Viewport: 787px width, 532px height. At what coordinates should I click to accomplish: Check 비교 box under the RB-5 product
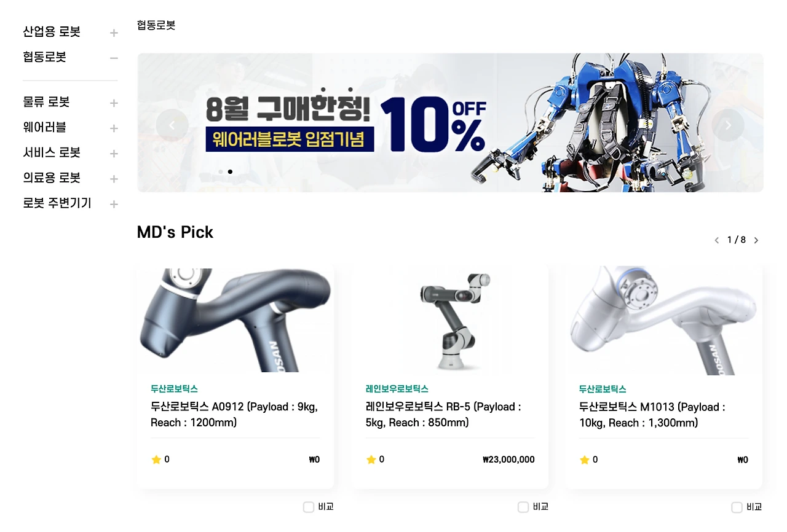tap(523, 507)
